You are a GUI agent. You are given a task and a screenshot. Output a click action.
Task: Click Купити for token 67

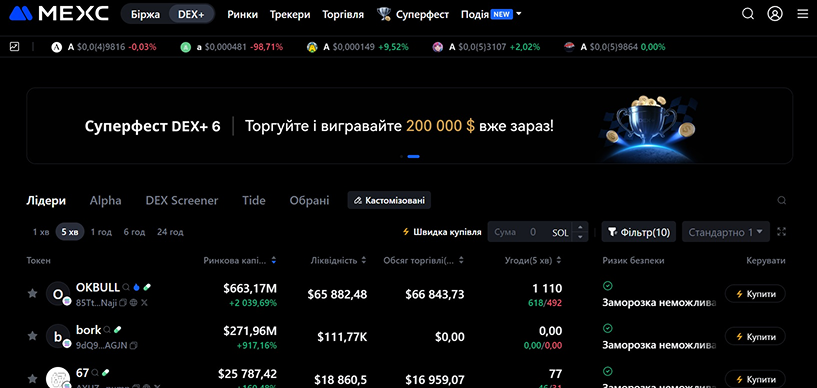point(755,379)
